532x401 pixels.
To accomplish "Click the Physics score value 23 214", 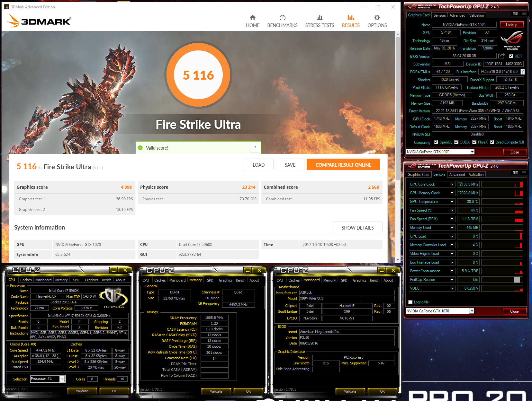I will tap(249, 187).
